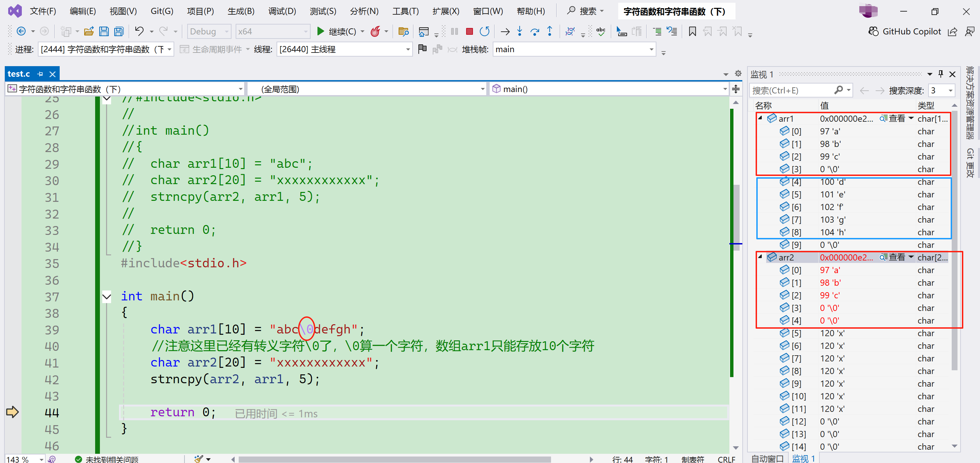The width and height of the screenshot is (980, 463).
Task: Open the Debug configuration dropdown
Action: coord(209,32)
